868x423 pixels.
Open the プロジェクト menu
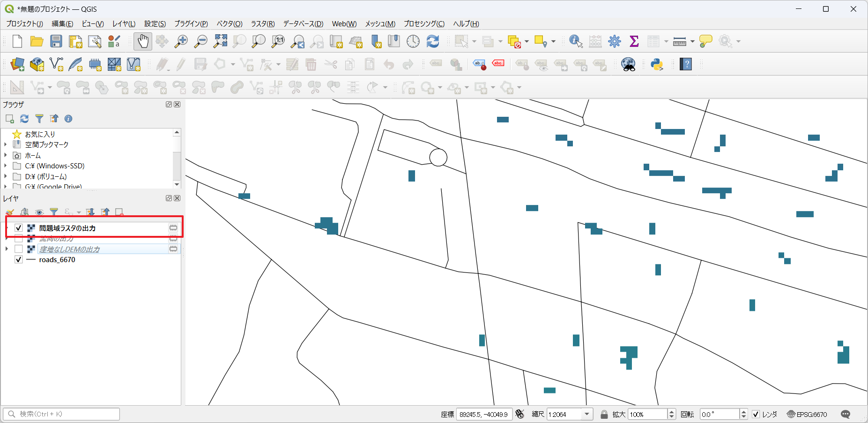(x=24, y=23)
